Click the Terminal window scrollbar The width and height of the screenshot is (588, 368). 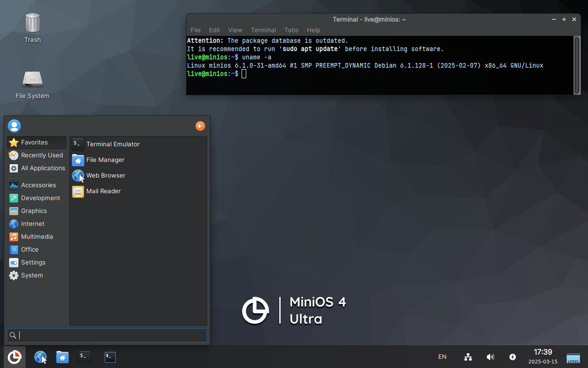[x=577, y=65]
